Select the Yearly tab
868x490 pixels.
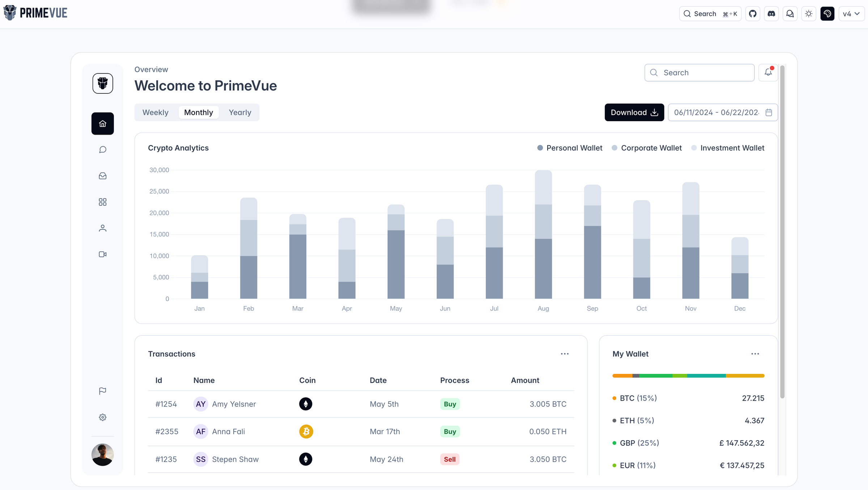click(x=240, y=112)
